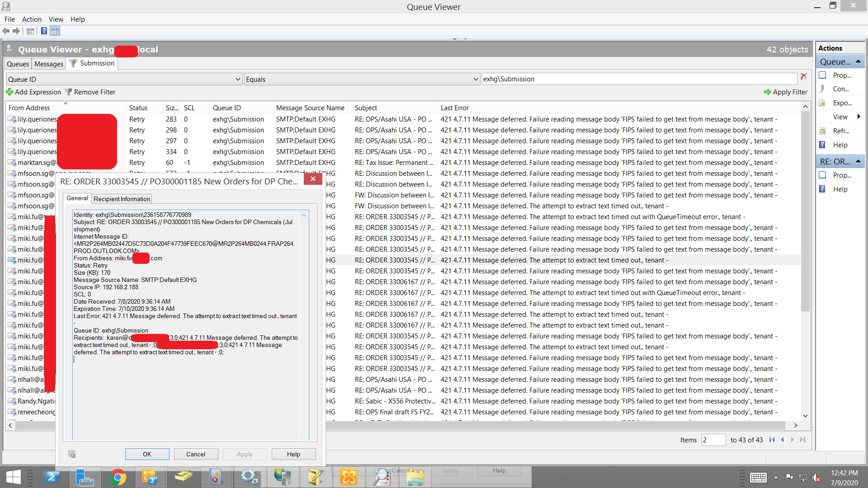
Task: Click OK in the message properties dialog
Action: pyautogui.click(x=147, y=454)
